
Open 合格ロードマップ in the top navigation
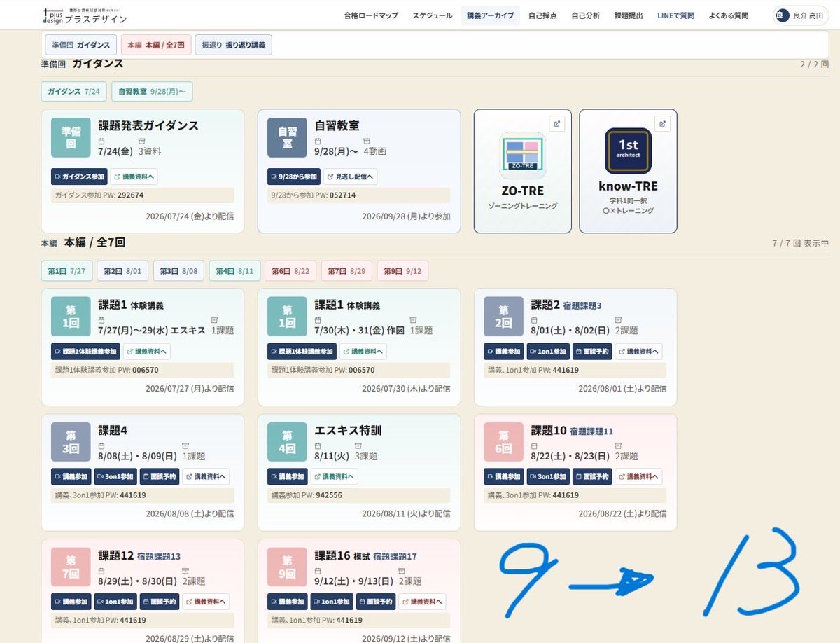(371, 15)
